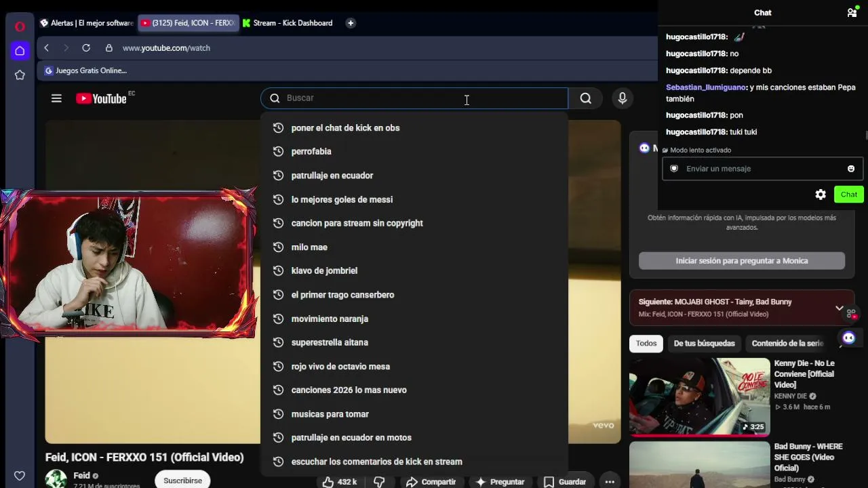Select suggestion "lo mejores goles de messi"
The width and height of the screenshot is (868, 488).
click(414, 199)
